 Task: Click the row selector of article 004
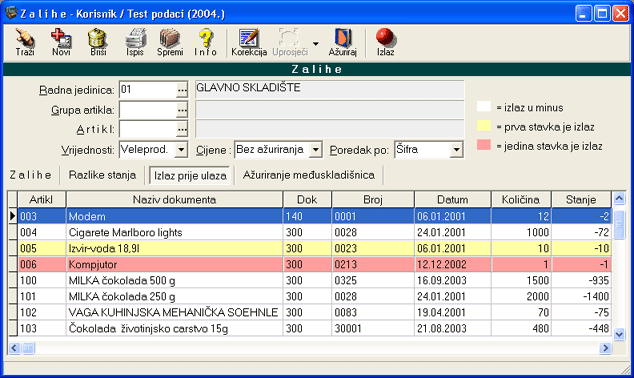click(13, 232)
